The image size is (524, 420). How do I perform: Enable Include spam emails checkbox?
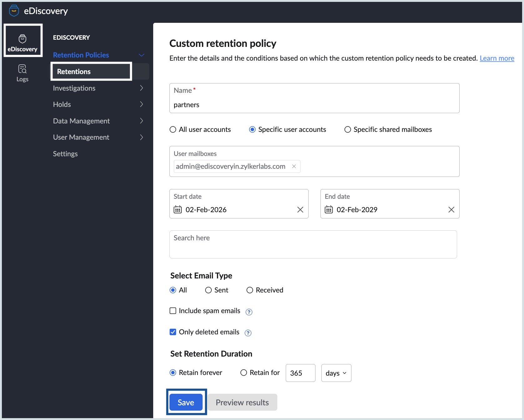(x=173, y=311)
